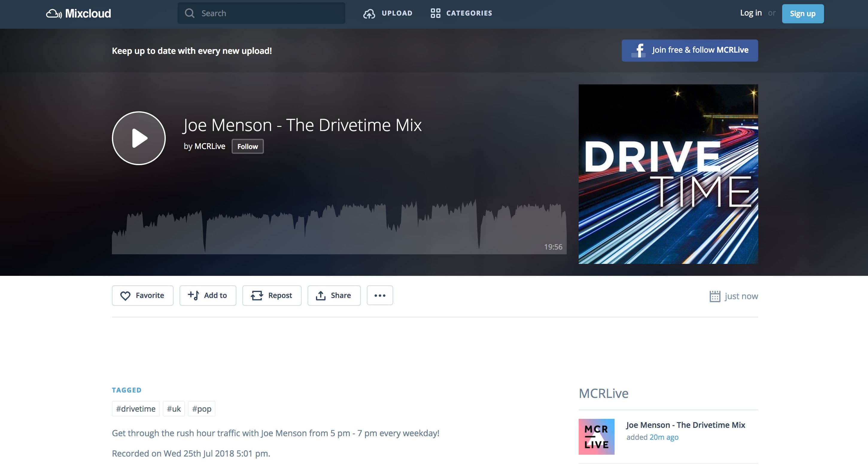This screenshot has height=473, width=868.
Task: Click the MCR Live thumbnail image
Action: (596, 437)
